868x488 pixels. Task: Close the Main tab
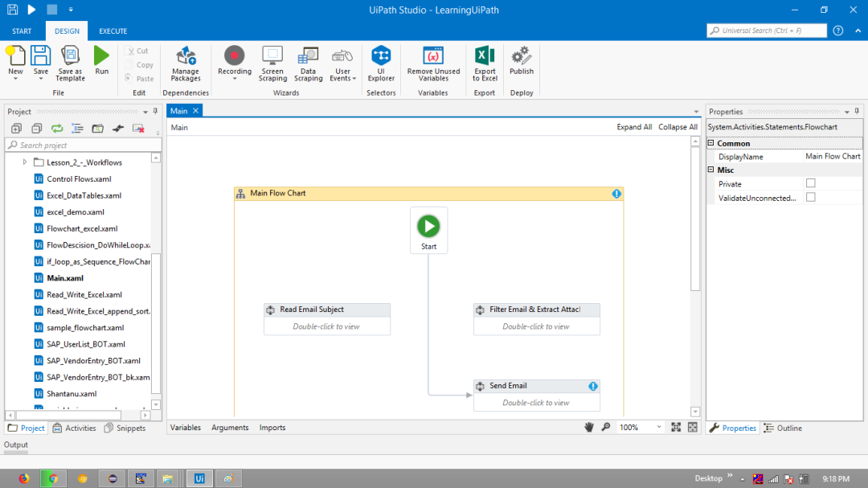[195, 111]
